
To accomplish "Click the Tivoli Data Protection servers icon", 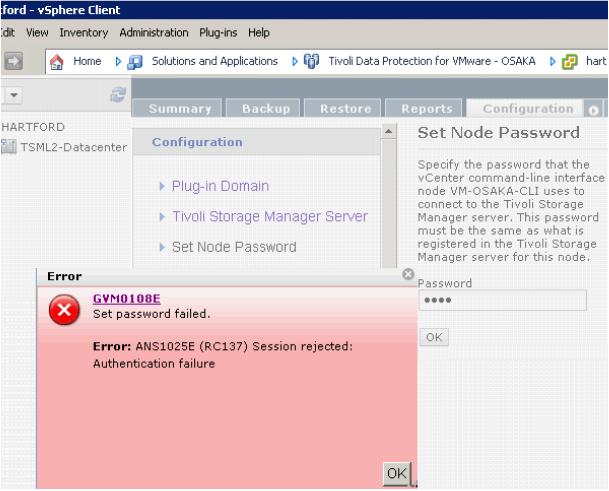I will (x=311, y=61).
